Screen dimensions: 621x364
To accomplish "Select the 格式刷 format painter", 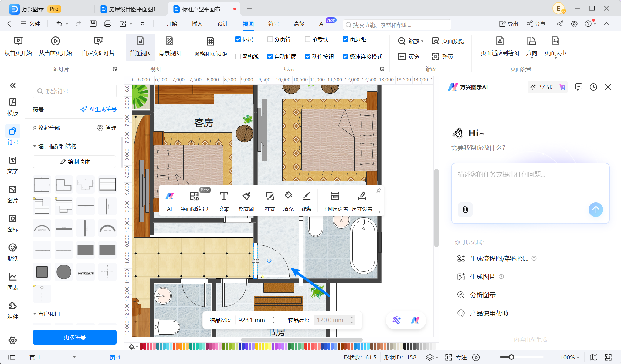I will point(246,201).
